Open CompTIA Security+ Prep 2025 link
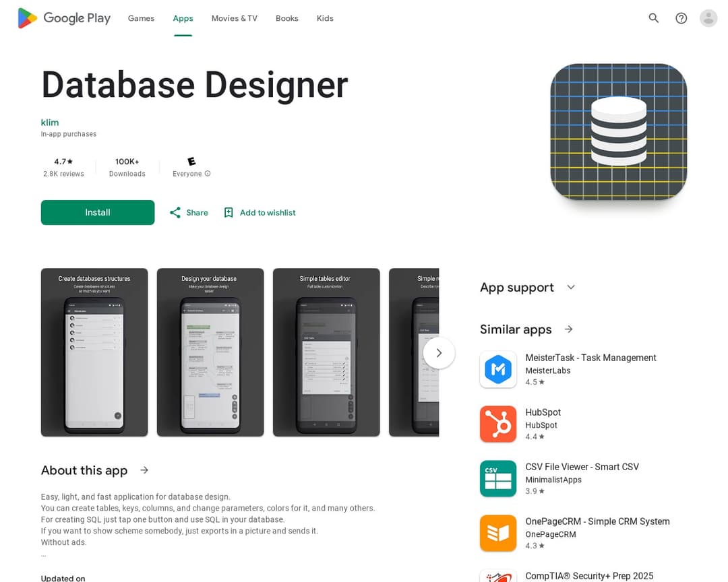 589,576
